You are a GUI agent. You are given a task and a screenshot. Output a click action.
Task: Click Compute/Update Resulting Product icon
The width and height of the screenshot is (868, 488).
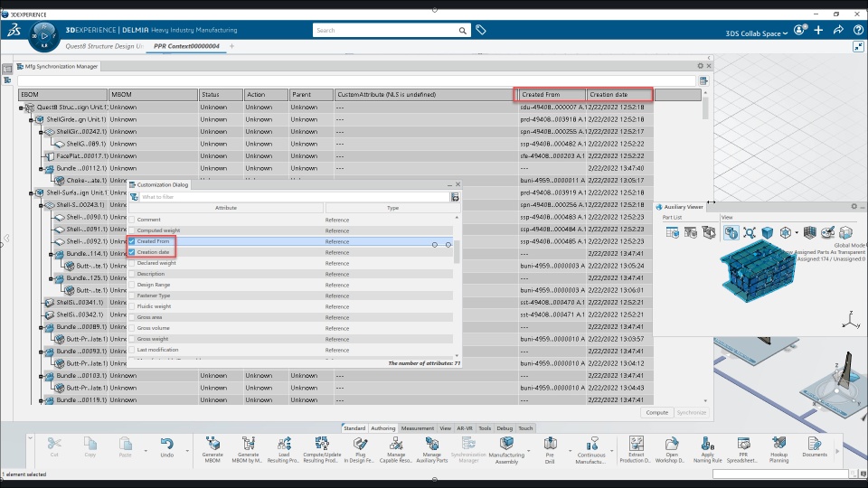[322, 444]
